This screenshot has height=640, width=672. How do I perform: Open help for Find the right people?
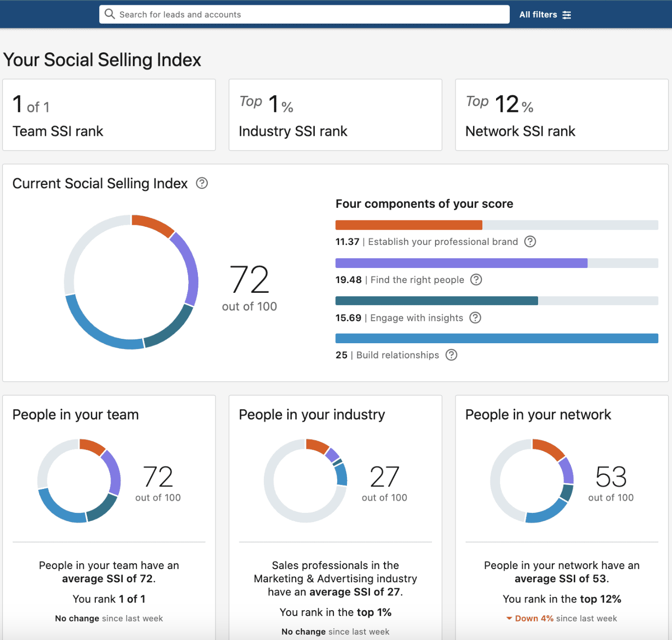pyautogui.click(x=476, y=280)
